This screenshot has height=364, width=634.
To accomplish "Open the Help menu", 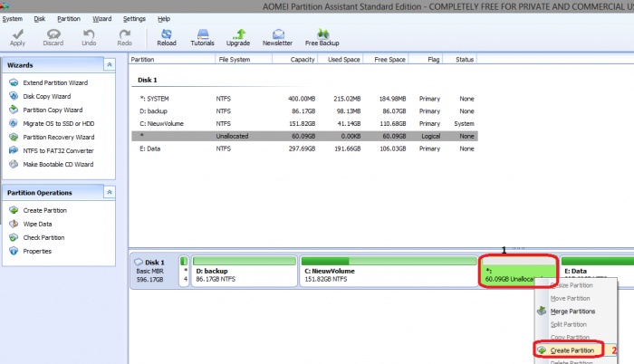I will click(164, 19).
